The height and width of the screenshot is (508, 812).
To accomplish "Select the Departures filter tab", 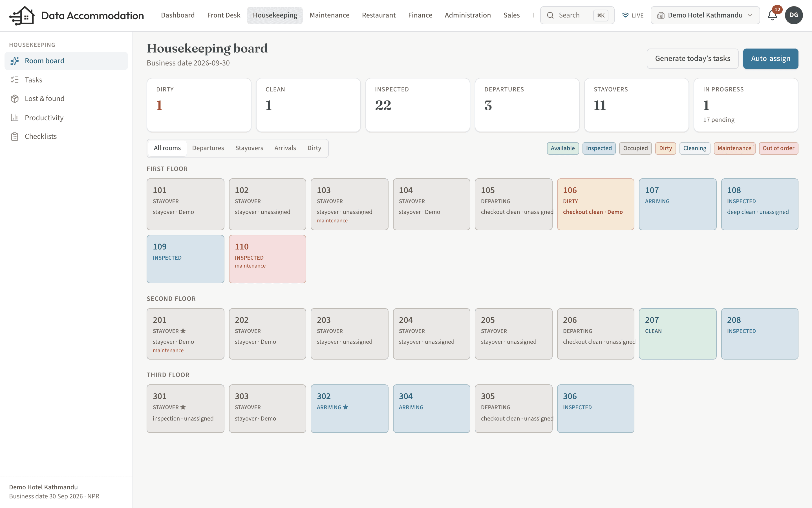I will click(x=208, y=148).
